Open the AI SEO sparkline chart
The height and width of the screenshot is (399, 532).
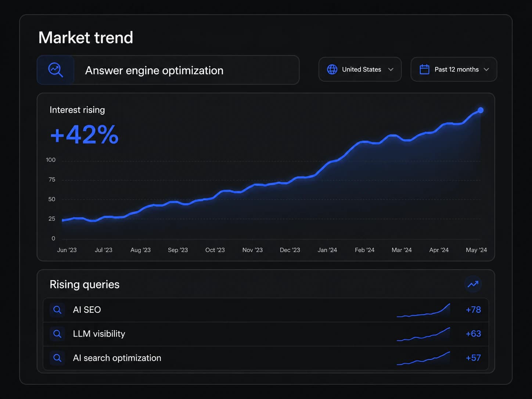click(x=423, y=310)
